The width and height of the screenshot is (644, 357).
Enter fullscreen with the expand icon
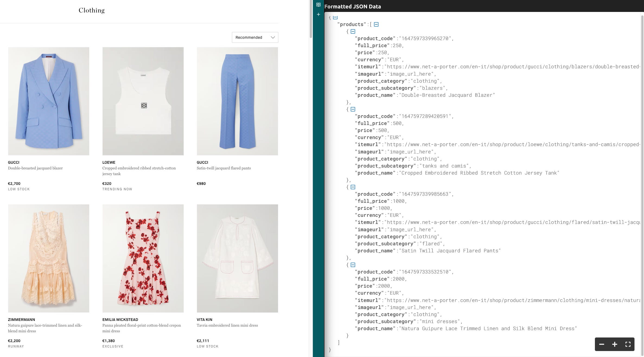pyautogui.click(x=628, y=344)
